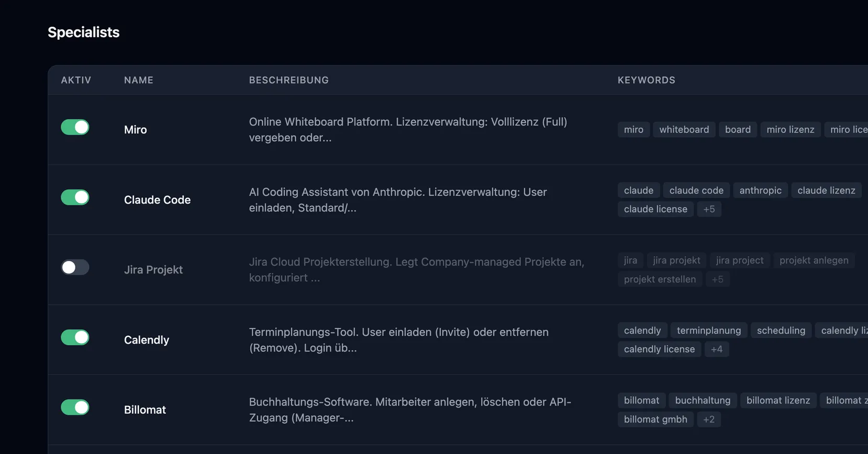This screenshot has width=868, height=454.
Task: Expand the +2 keywords on Billomat row
Action: coord(709,419)
